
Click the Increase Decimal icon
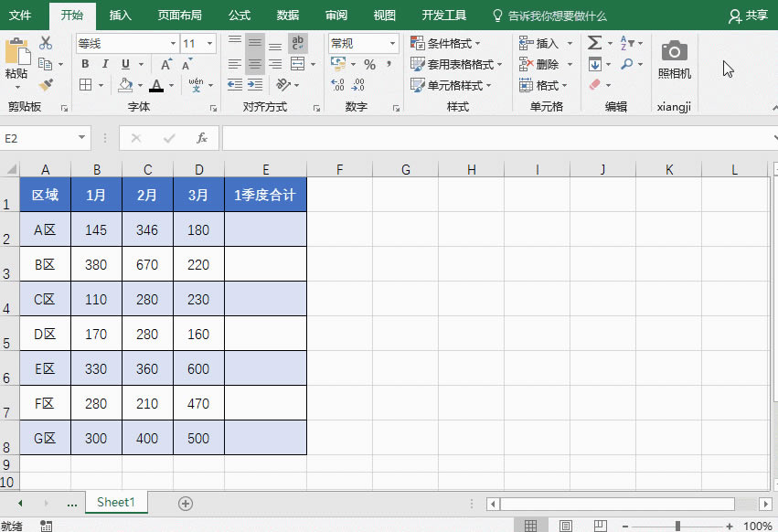coord(338,84)
